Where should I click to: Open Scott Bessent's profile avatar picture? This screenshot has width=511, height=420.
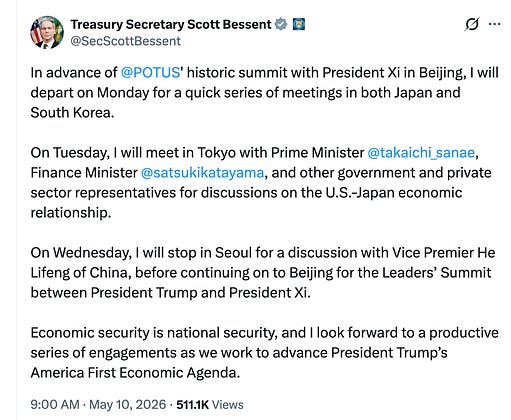tap(47, 32)
